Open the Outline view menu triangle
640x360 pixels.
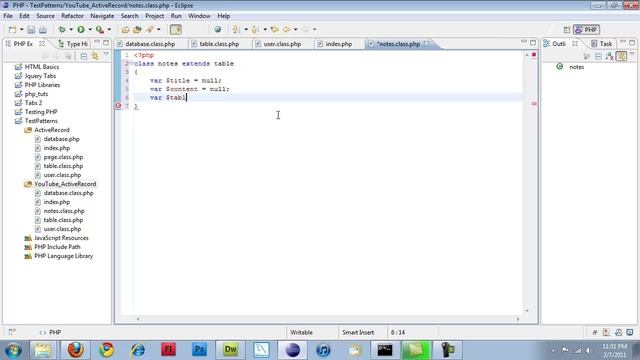pyautogui.click(x=632, y=54)
